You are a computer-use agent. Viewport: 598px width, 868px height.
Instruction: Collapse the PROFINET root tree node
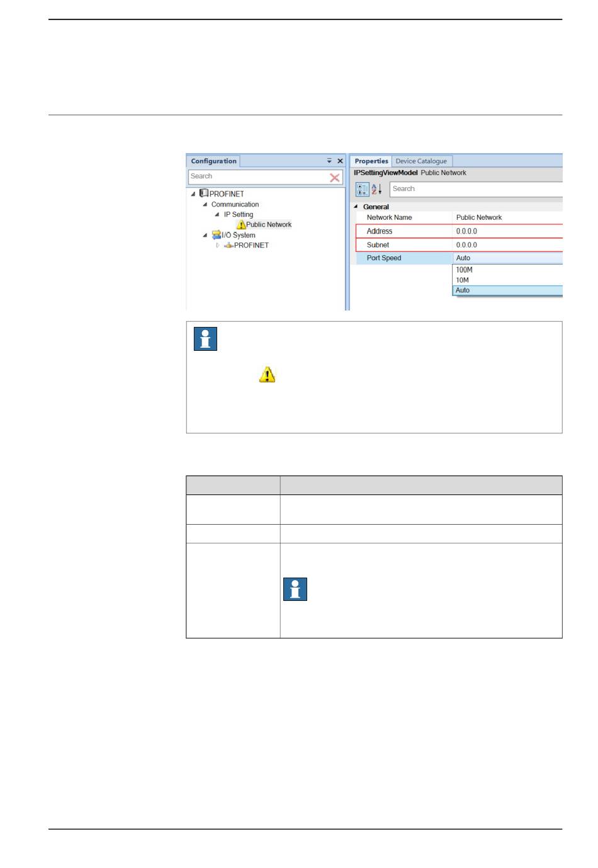[x=193, y=194]
